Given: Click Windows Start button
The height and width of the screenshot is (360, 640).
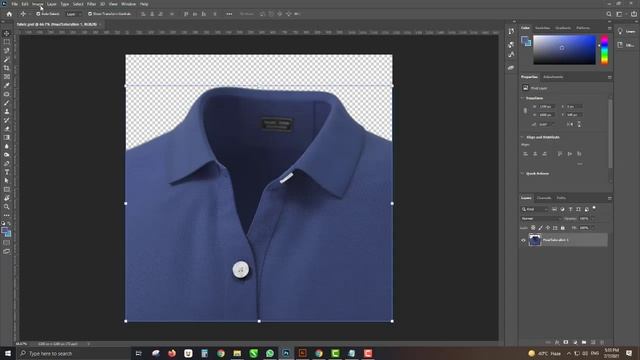Looking at the screenshot, I should point(8,353).
